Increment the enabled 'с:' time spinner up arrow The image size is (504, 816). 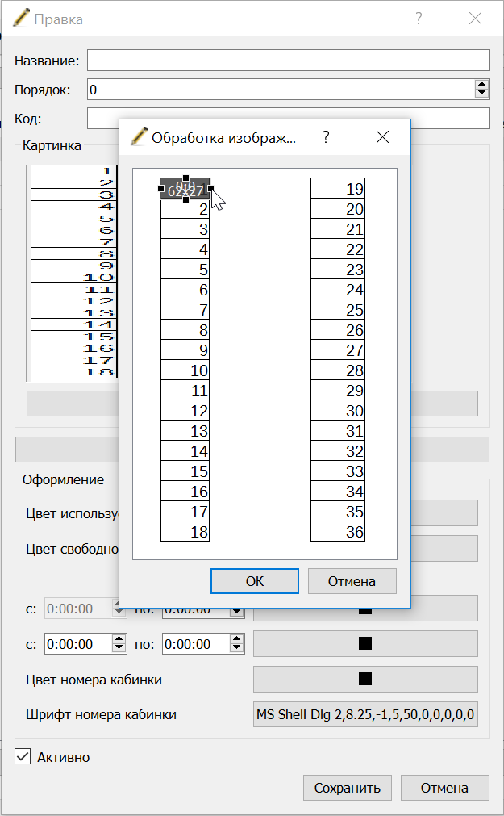coord(119,639)
